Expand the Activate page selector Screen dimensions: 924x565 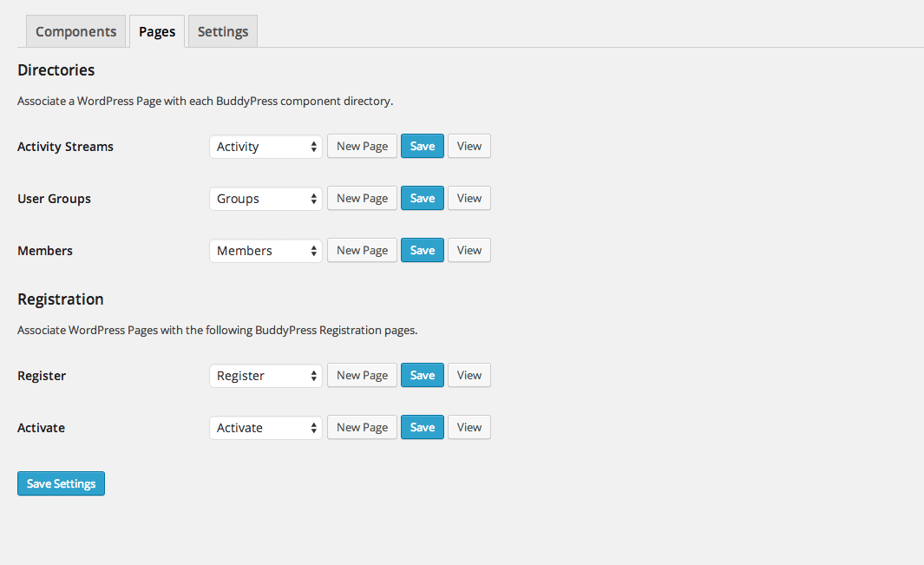(265, 427)
